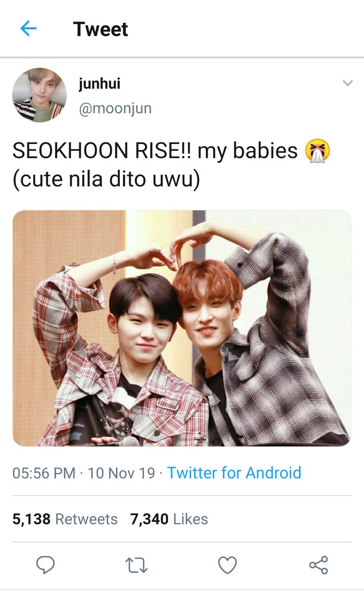Retweet using the arrows icon
Image resolution: width=364 pixels, height=592 pixels.
tap(136, 565)
